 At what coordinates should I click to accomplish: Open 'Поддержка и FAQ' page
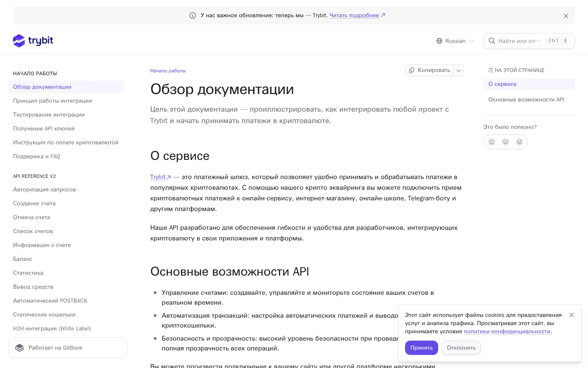(x=66, y=156)
